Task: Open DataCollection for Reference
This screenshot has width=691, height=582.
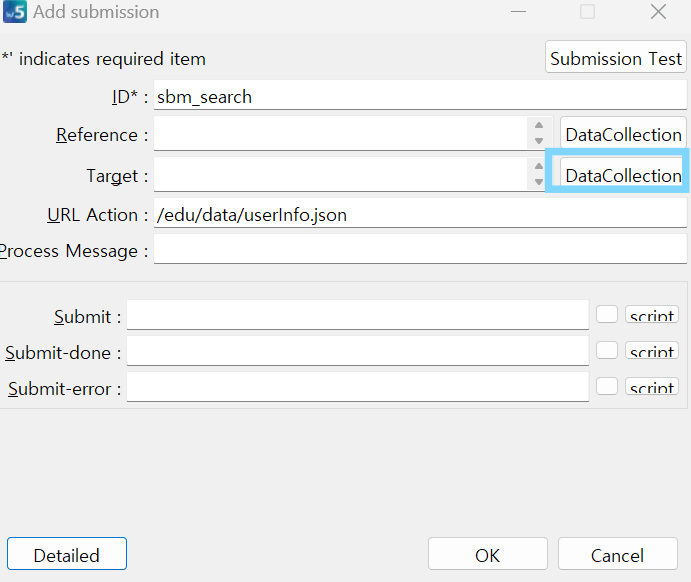Action: pyautogui.click(x=623, y=134)
